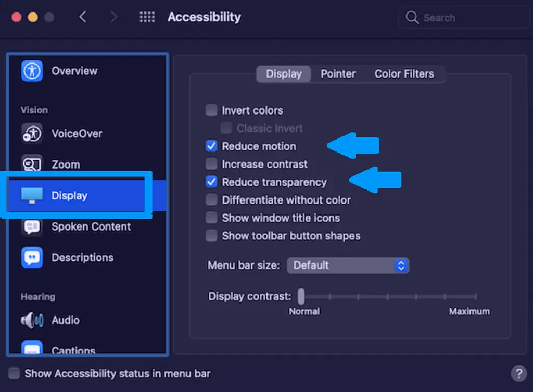Viewport: 533px width, 392px height.
Task: Check Show toolbar button shapes
Action: tap(211, 236)
